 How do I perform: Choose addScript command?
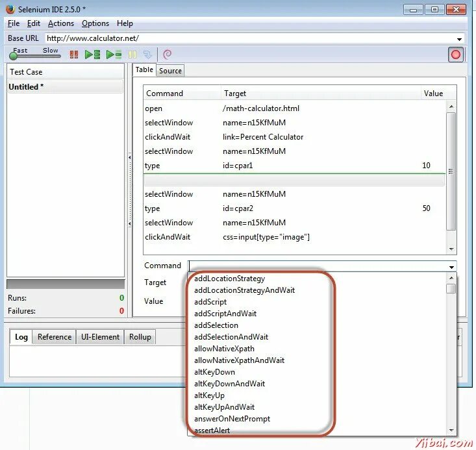point(210,302)
